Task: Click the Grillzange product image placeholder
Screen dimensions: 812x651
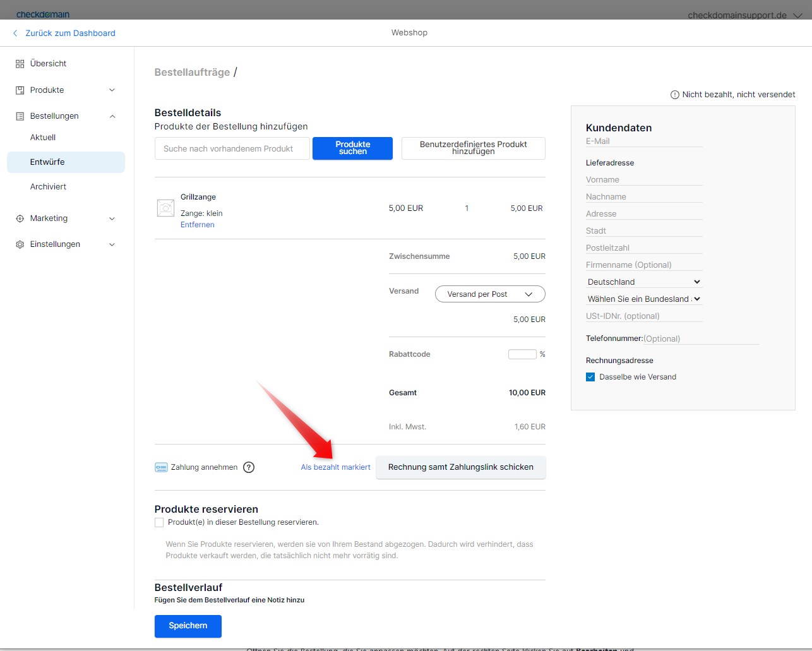Action: (165, 208)
